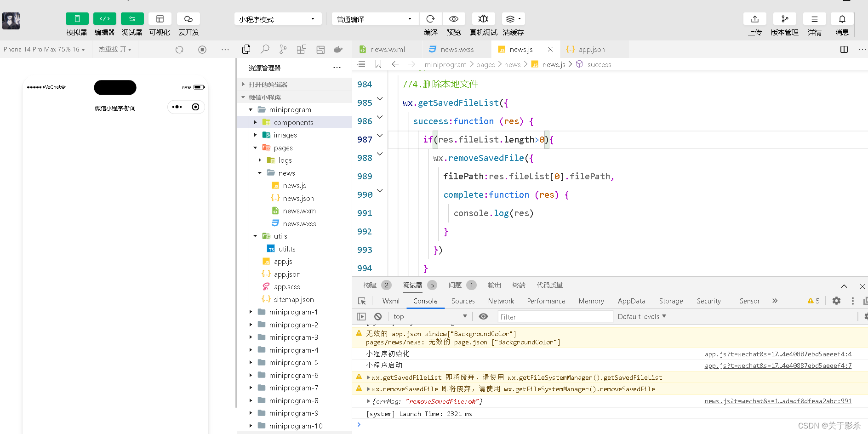This screenshot has height=434, width=868.
Task: Open the Network devtools tab
Action: (x=501, y=301)
